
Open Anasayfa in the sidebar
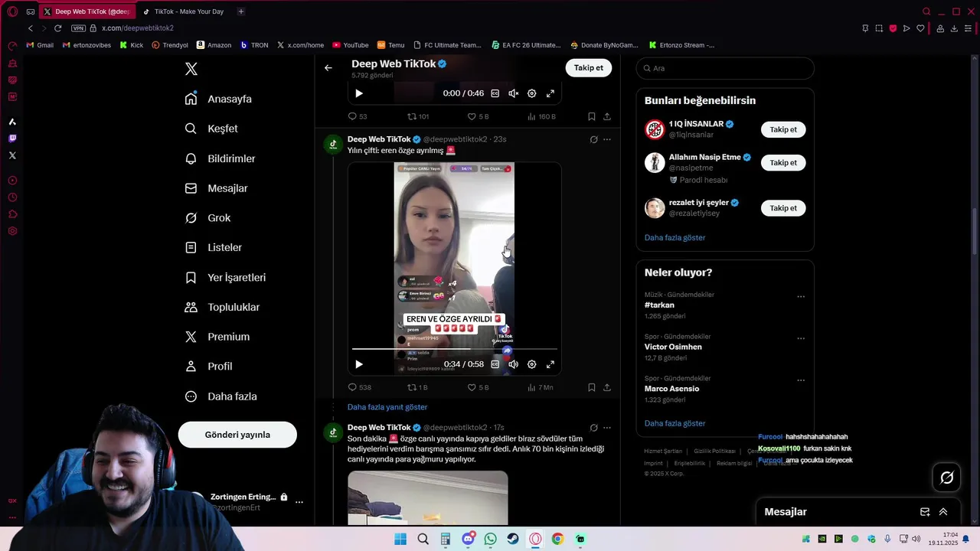tap(218, 99)
